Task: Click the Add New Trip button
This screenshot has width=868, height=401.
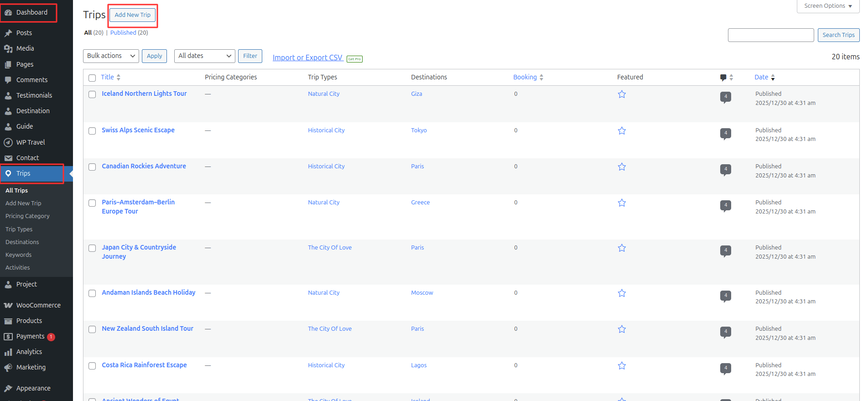Action: 132,15
